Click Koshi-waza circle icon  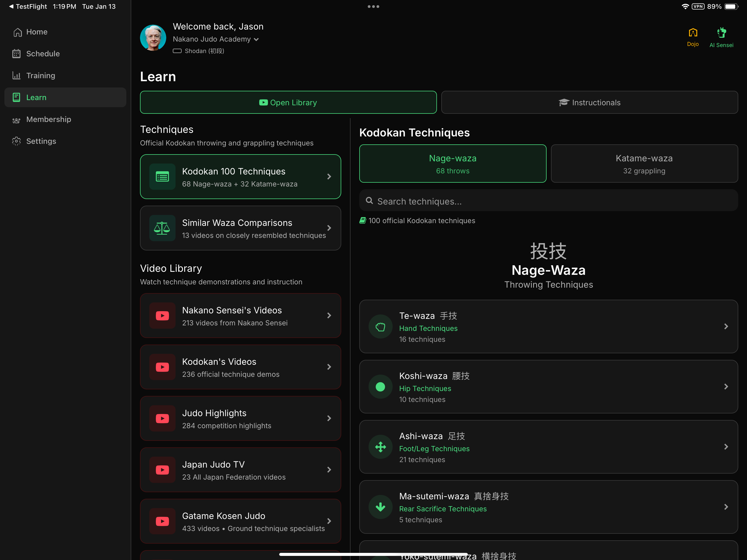[x=381, y=387]
